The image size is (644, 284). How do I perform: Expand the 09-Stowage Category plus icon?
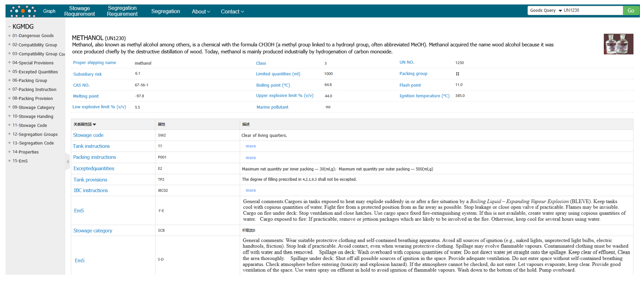tap(9, 107)
